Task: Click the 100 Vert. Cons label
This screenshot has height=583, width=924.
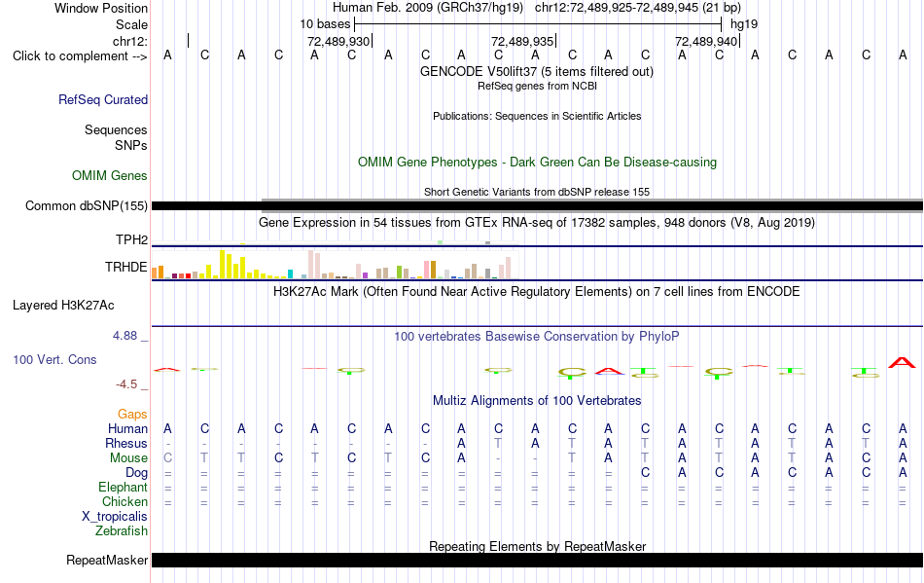Action: (54, 359)
